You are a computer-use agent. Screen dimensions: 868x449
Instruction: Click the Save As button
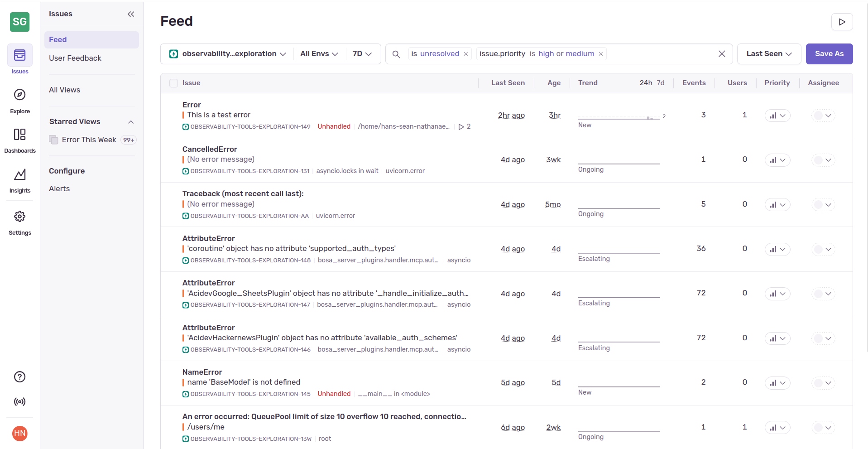829,54
